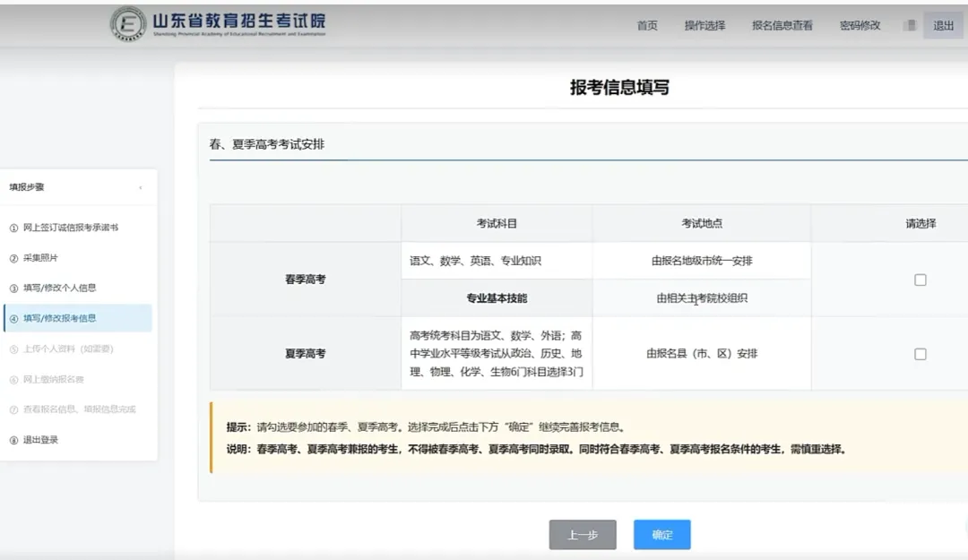Select step 填写/修改报考信息
968x560 pixels.
click(x=78, y=318)
